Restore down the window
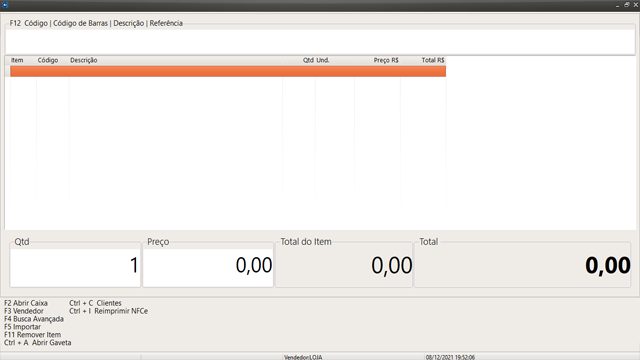This screenshot has width=640, height=360. coord(627,5)
